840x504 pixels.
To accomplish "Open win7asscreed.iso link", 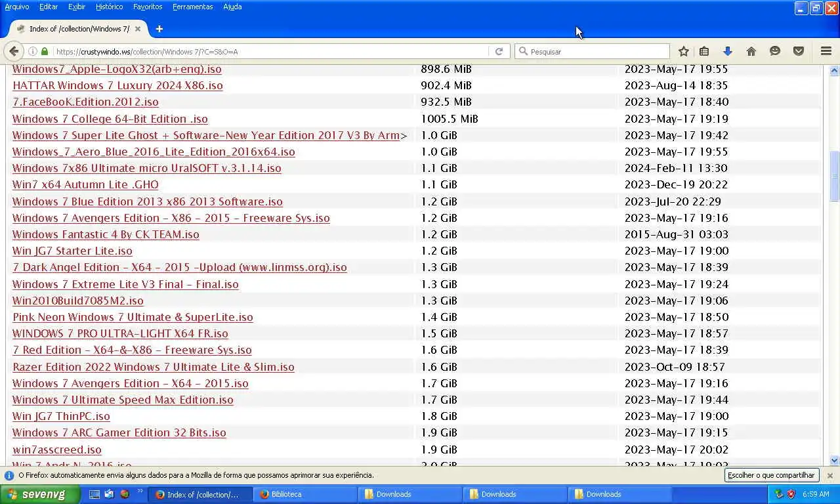I will tap(57, 450).
